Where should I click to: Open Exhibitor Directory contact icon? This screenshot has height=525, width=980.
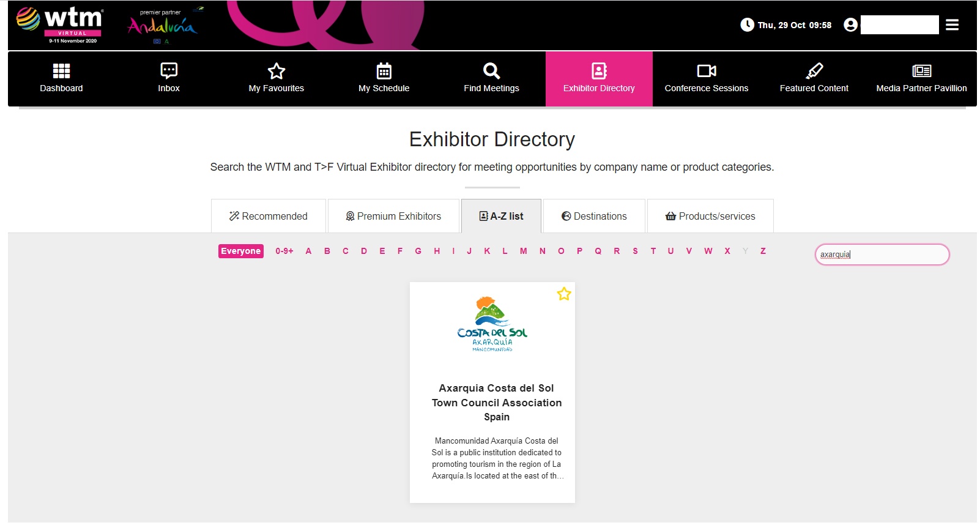[x=599, y=71]
